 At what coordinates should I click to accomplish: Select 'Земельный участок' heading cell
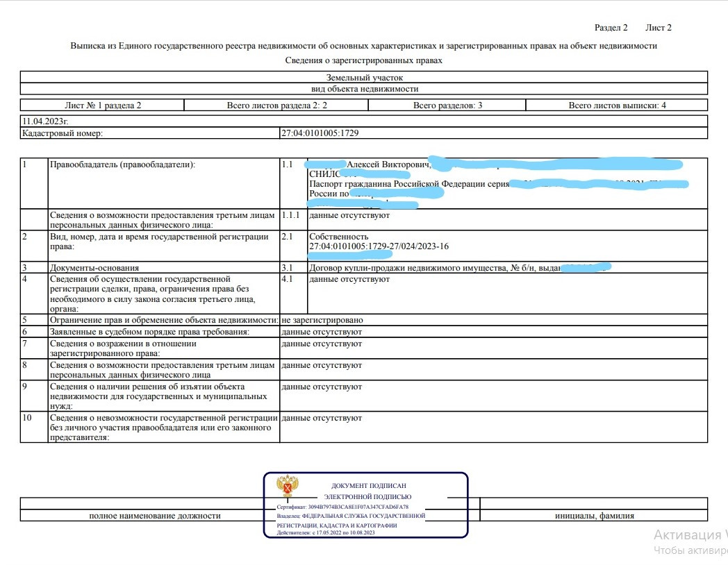[364, 78]
